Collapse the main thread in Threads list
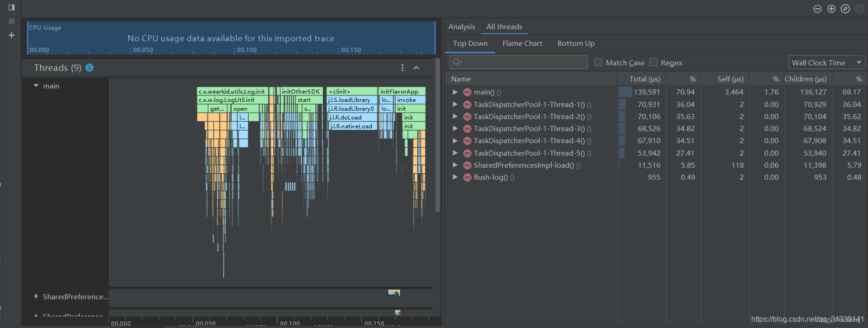Image resolution: width=868 pixels, height=328 pixels. click(x=36, y=86)
